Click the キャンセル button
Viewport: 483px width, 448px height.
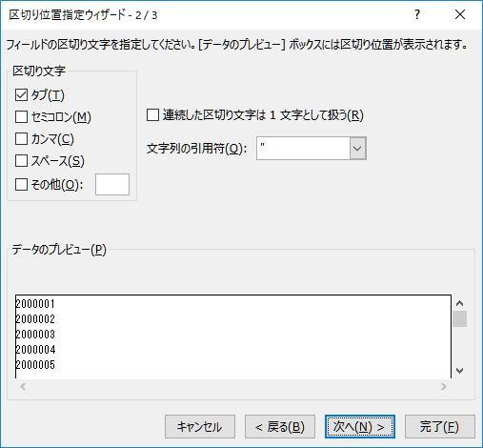[x=200, y=427]
